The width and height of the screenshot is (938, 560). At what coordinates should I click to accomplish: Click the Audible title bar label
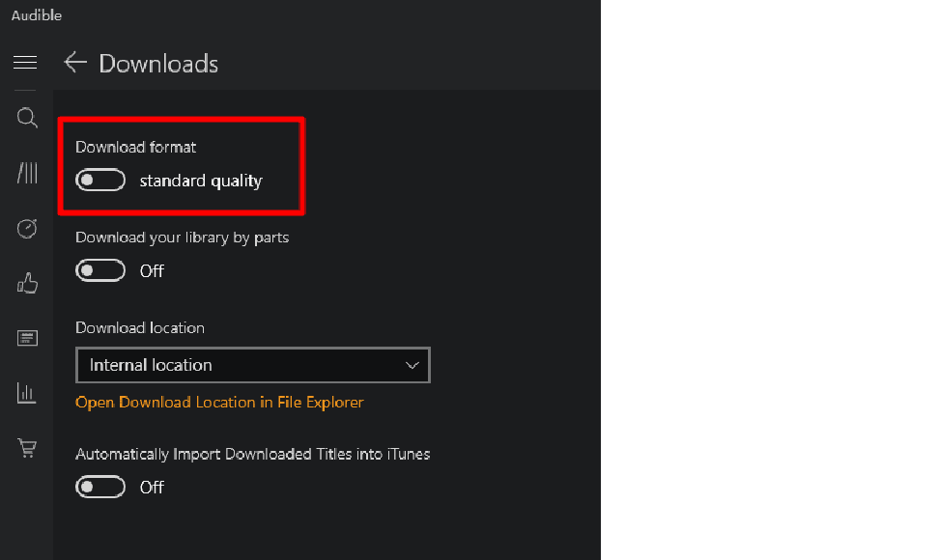tap(36, 14)
